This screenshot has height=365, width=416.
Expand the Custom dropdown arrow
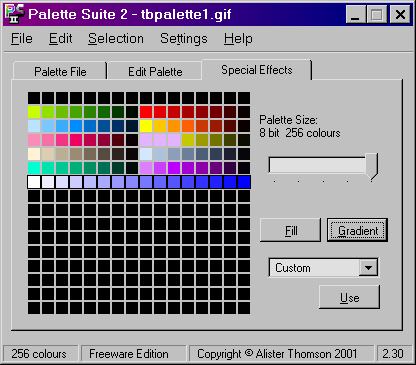pyautogui.click(x=368, y=268)
